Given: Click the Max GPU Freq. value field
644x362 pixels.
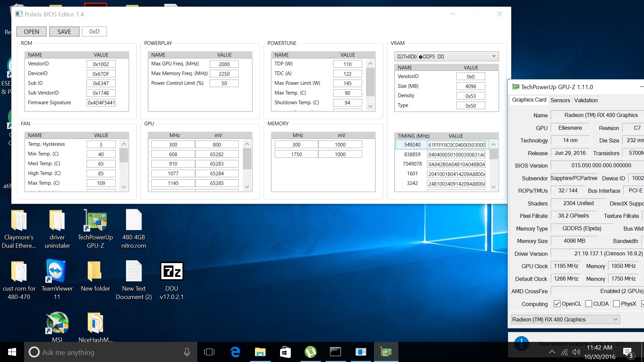Looking at the screenshot, I should [x=224, y=64].
